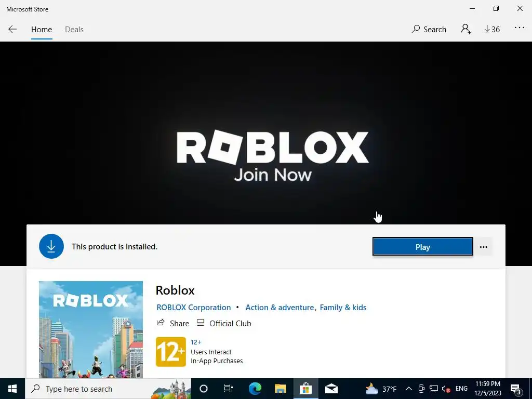Click the muted volume tray icon
This screenshot has height=399, width=532.
pos(446,389)
